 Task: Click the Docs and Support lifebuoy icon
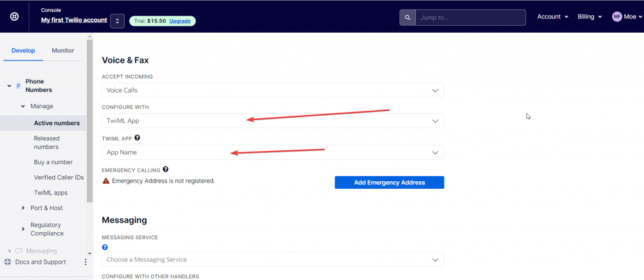coord(8,262)
